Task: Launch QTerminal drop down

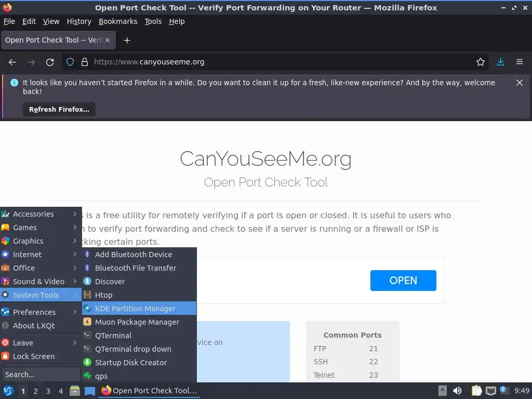Action: (139, 349)
